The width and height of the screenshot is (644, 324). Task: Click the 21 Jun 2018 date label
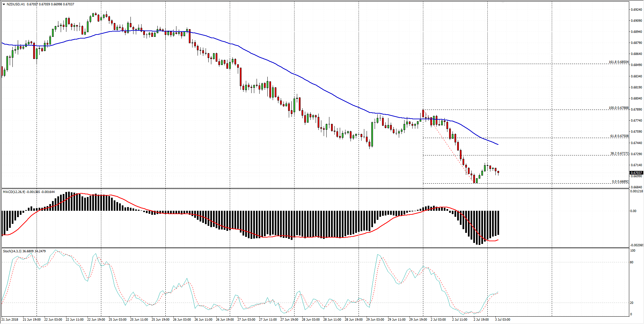[10, 320]
